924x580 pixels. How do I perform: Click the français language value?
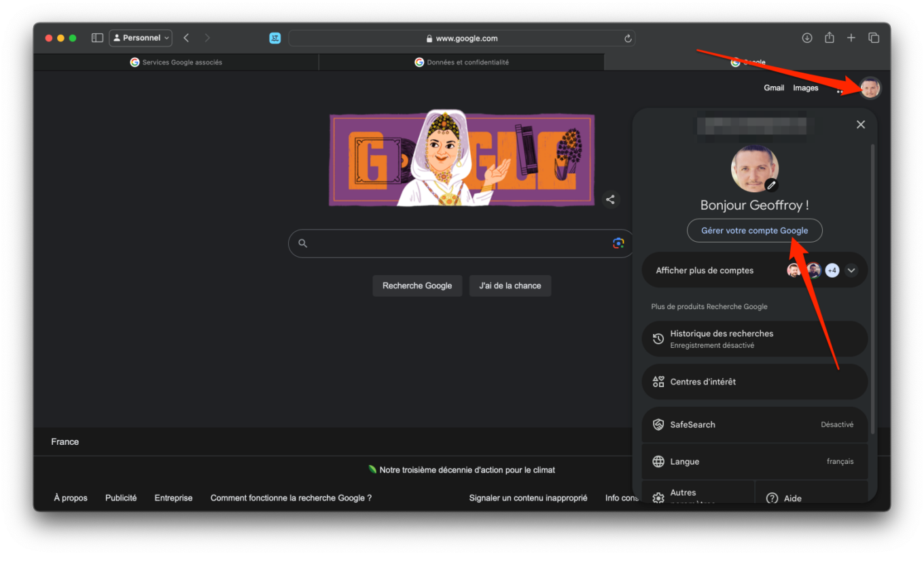[x=840, y=462]
